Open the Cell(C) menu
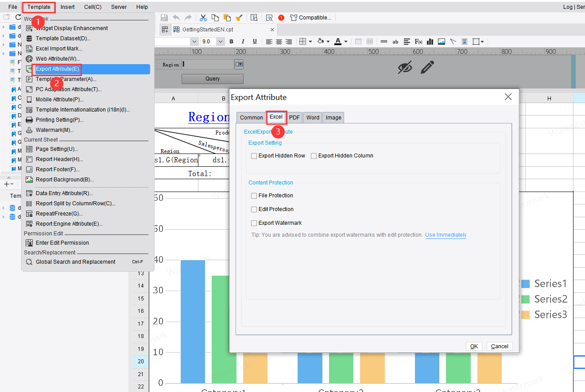This screenshot has width=585, height=392. (93, 7)
